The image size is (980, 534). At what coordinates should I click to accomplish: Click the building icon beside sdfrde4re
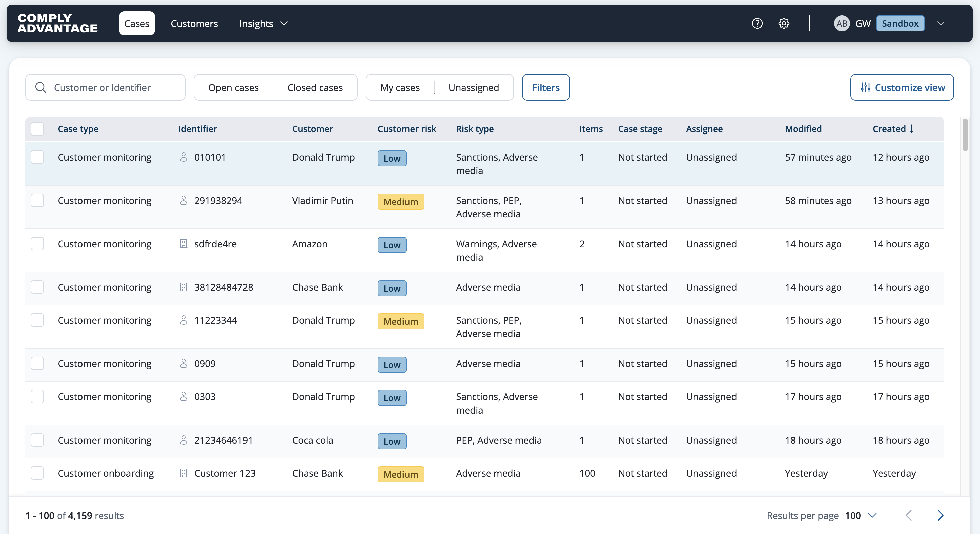tap(183, 244)
